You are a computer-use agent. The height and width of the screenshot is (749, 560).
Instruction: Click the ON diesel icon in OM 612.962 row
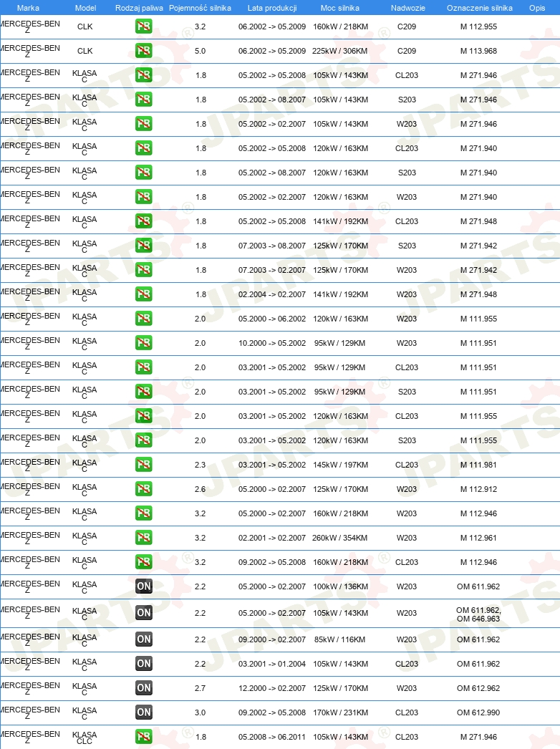click(143, 688)
